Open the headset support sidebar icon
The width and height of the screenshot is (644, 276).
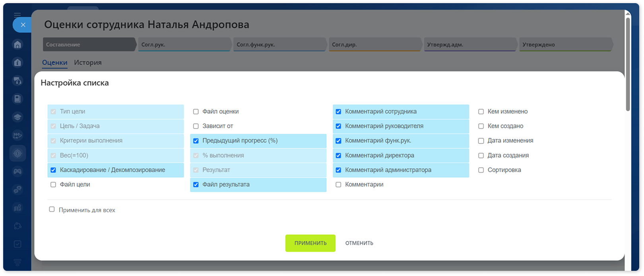coord(17,81)
